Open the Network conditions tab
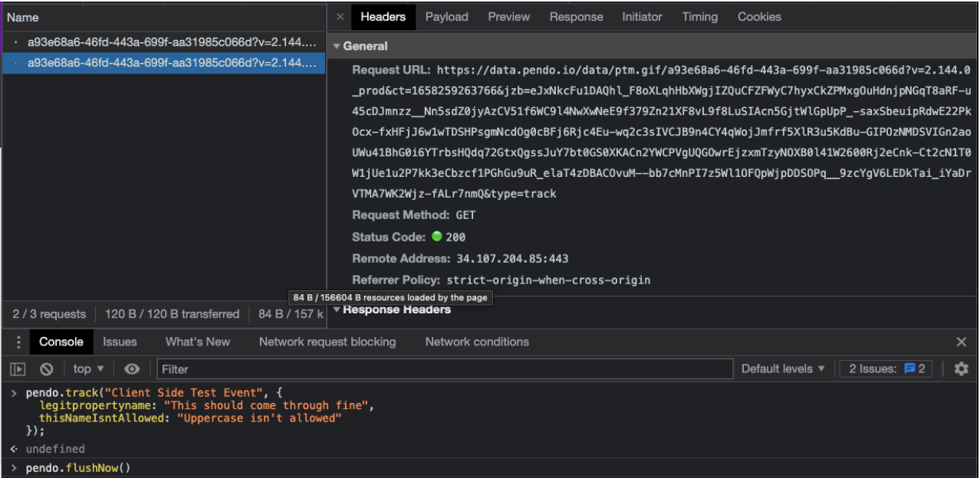Viewport: 980px width, 478px height. click(x=477, y=342)
